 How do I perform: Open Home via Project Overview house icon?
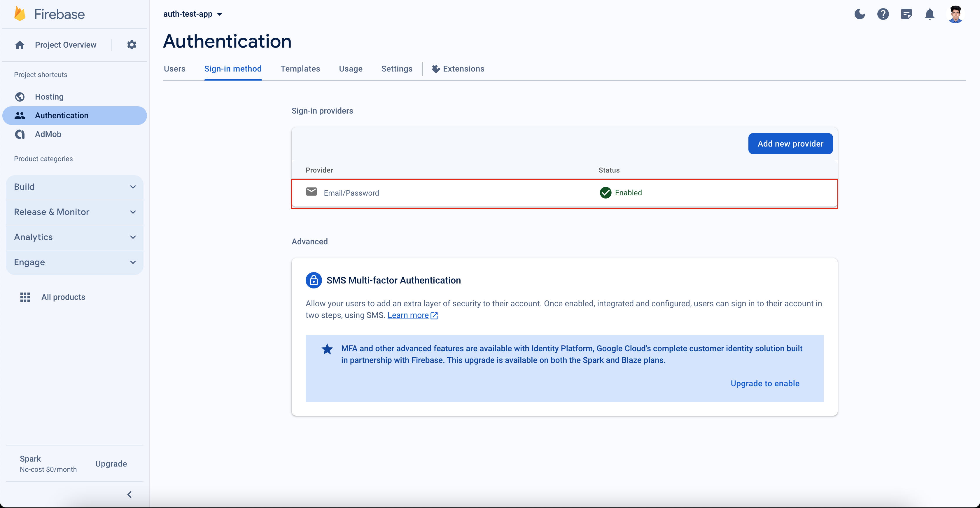(x=20, y=45)
